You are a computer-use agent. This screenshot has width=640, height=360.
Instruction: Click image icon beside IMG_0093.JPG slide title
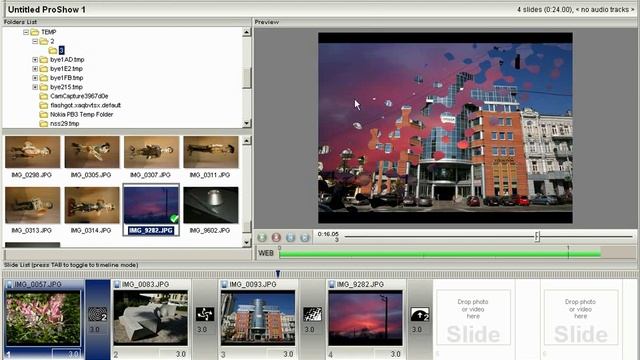224,284
